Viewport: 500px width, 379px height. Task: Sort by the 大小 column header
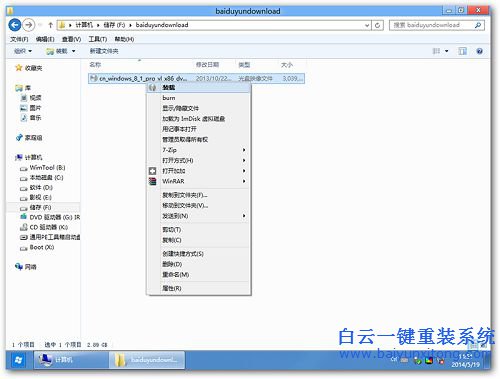click(x=287, y=65)
